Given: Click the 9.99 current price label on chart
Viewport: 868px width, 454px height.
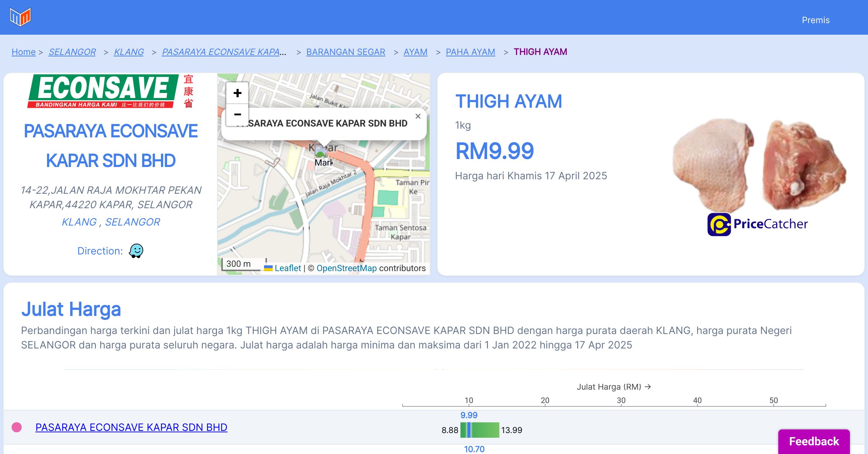Looking at the screenshot, I should (x=469, y=415).
